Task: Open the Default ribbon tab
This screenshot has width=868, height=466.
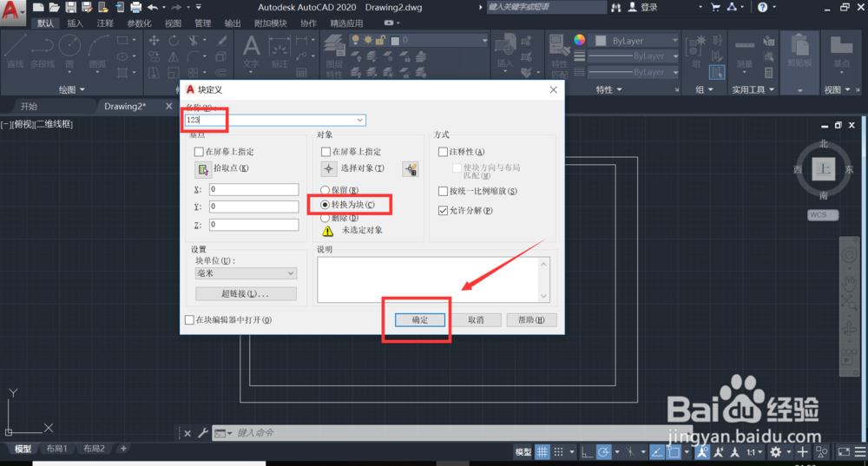Action: pyautogui.click(x=45, y=23)
